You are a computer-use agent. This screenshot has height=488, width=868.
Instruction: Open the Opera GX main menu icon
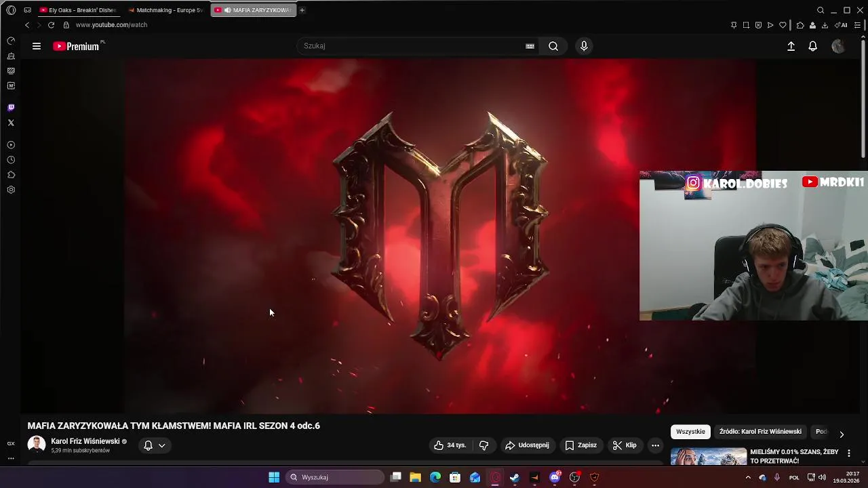[x=11, y=10]
